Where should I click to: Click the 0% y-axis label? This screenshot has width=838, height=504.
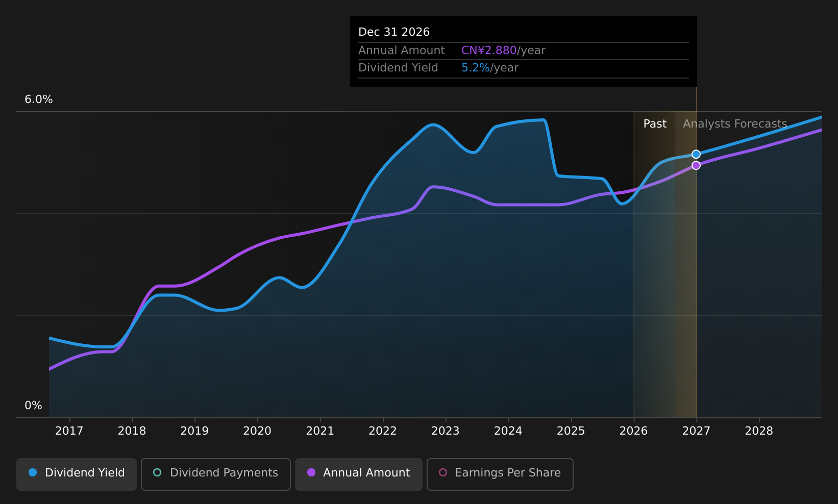[x=33, y=406]
